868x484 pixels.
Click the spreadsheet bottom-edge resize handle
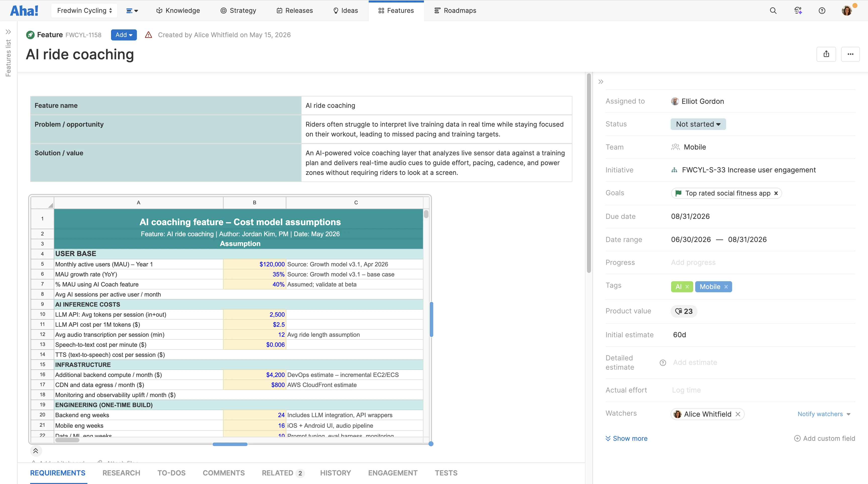(x=230, y=444)
